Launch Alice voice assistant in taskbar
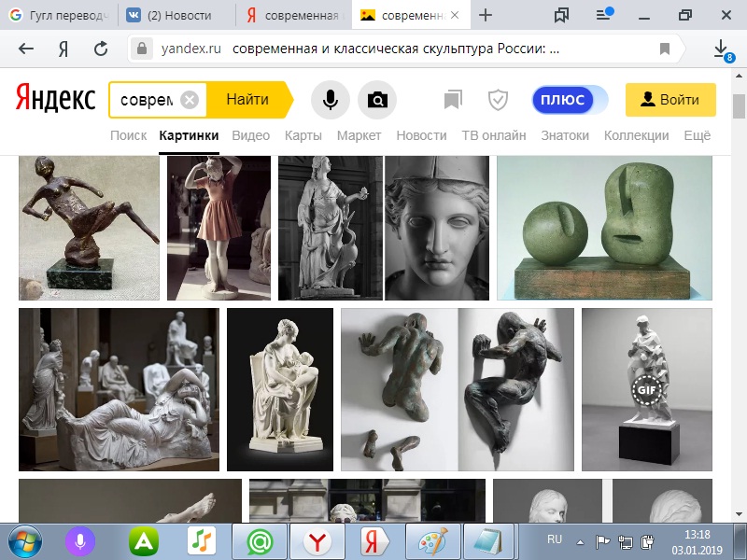 (79, 542)
